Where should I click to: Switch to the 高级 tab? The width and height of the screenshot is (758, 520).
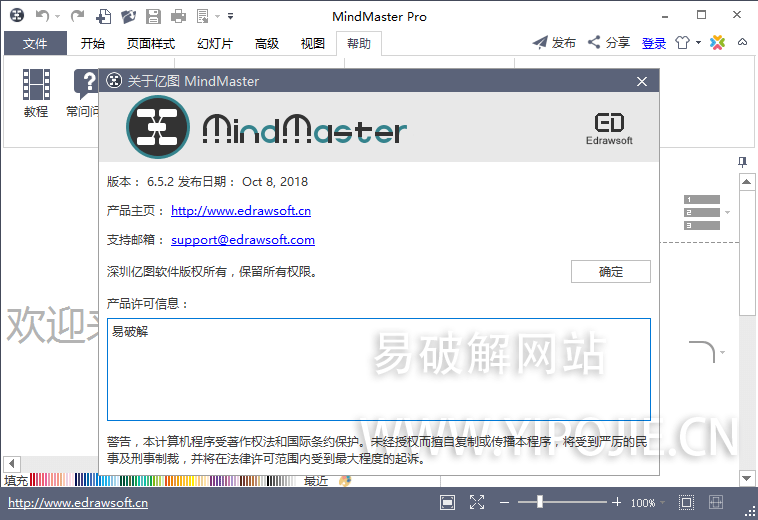tap(267, 43)
